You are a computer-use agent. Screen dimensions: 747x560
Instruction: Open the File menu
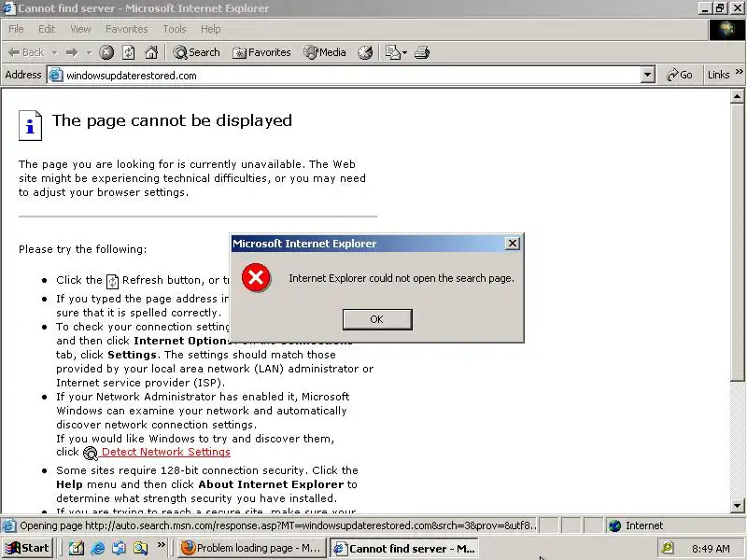[x=16, y=29]
